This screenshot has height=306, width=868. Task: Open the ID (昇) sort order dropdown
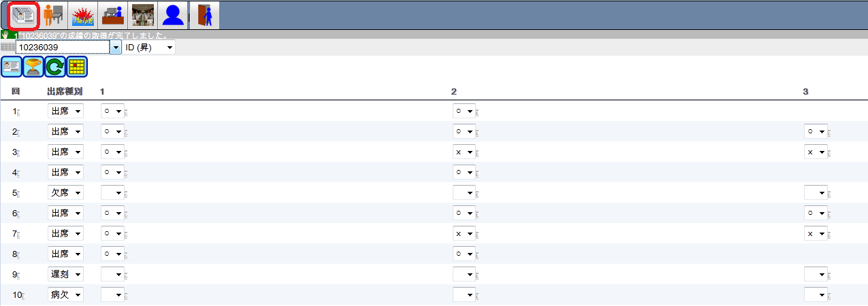click(x=149, y=47)
